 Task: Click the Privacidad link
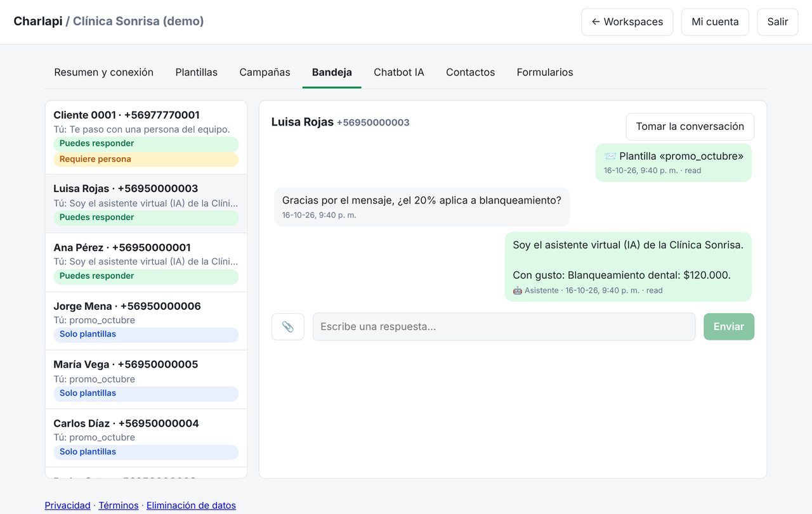point(67,505)
